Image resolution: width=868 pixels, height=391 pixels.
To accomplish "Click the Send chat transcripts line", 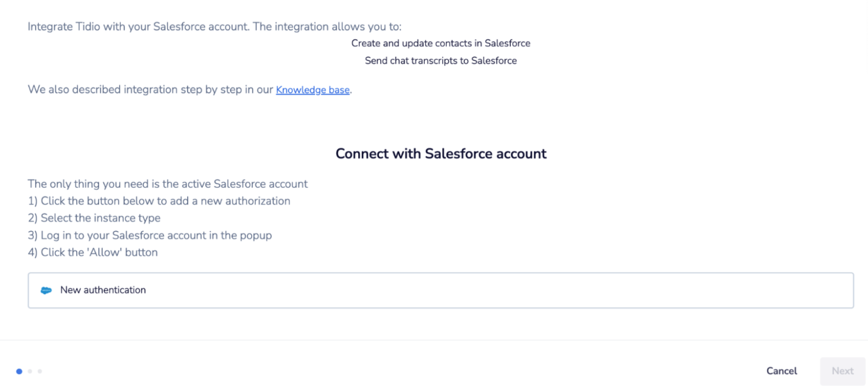I will pyautogui.click(x=441, y=60).
